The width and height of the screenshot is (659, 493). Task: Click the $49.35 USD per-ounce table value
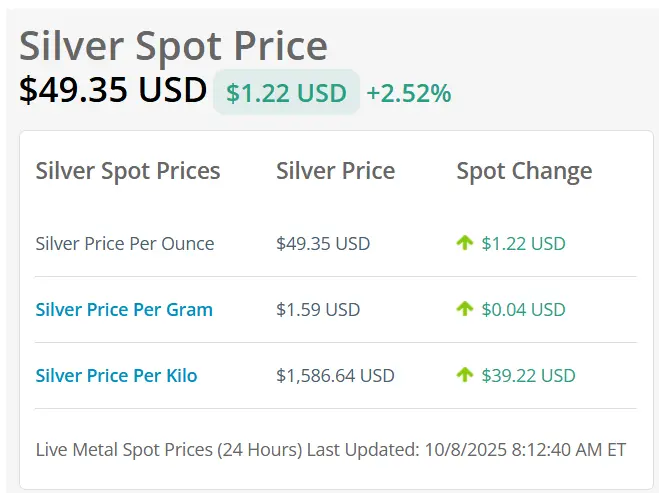323,243
